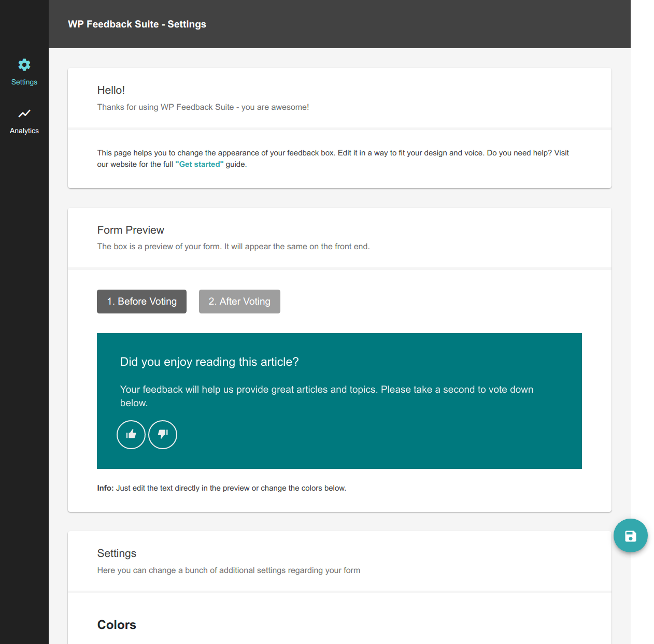
Task: Click the 'Info: Just edit the text' note
Action: (x=221, y=488)
